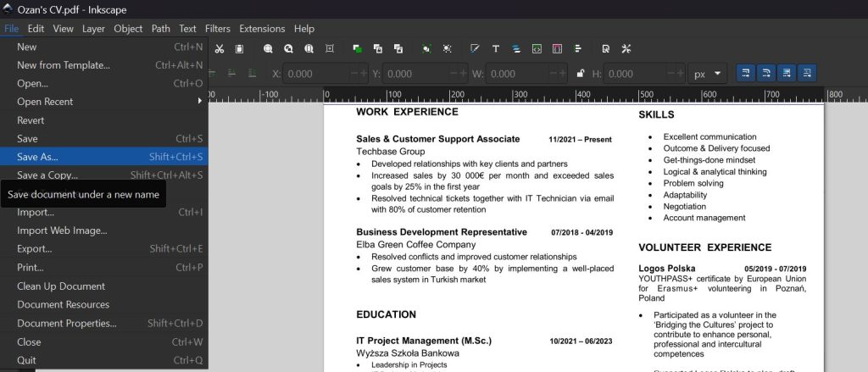Open the Text menu
This screenshot has height=372, width=868.
[x=187, y=29]
